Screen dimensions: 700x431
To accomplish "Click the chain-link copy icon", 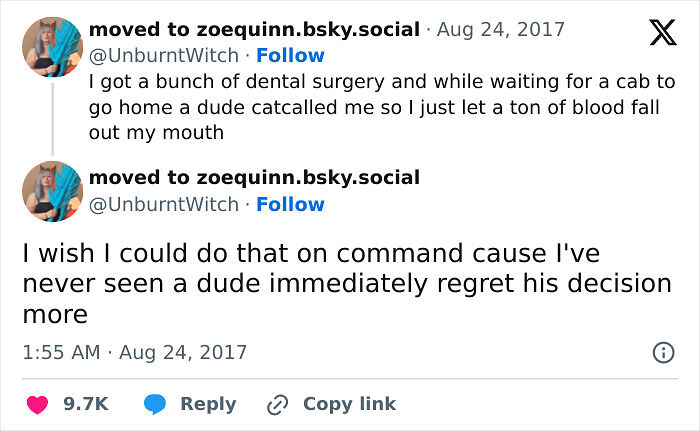I will click(x=277, y=404).
